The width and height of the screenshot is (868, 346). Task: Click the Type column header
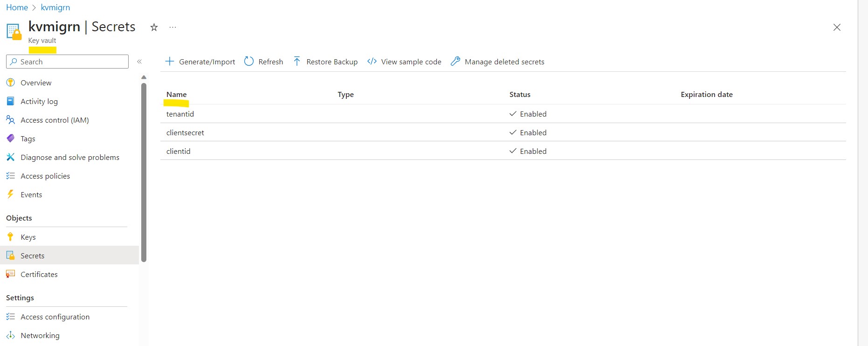[x=345, y=94]
